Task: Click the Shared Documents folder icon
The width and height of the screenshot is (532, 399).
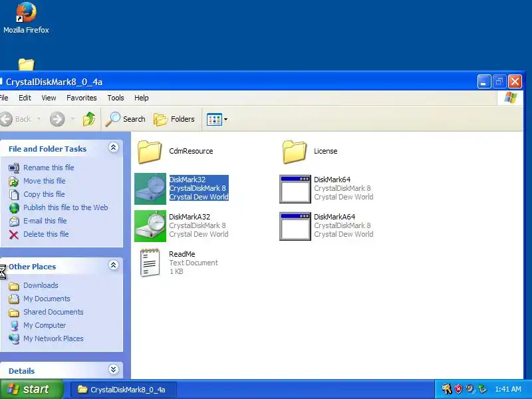Action: (x=14, y=313)
